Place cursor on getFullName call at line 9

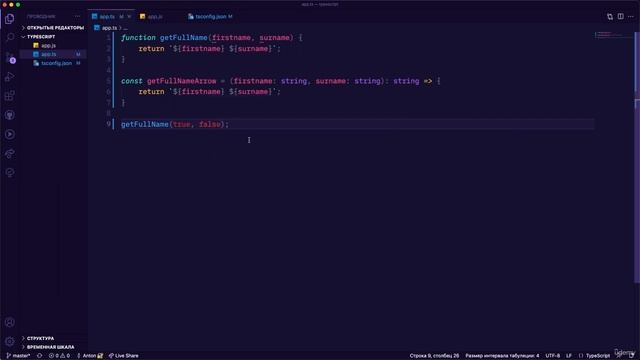(144, 124)
